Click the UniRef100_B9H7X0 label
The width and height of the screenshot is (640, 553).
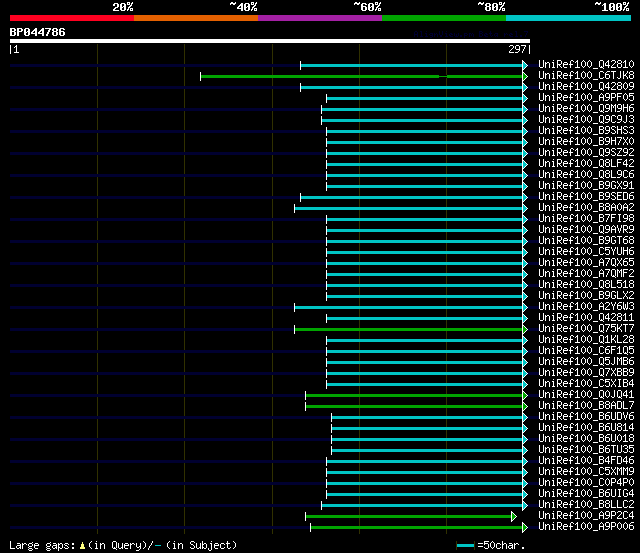click(x=586, y=142)
